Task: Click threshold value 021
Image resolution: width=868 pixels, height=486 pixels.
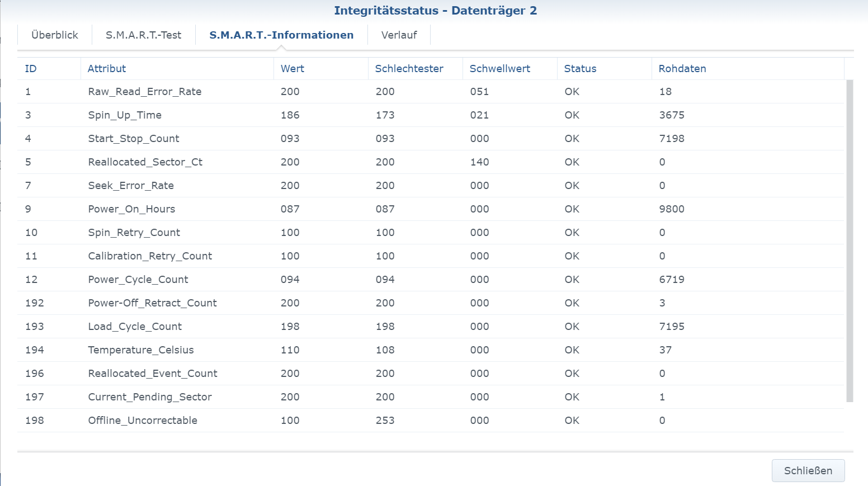Action: 479,115
